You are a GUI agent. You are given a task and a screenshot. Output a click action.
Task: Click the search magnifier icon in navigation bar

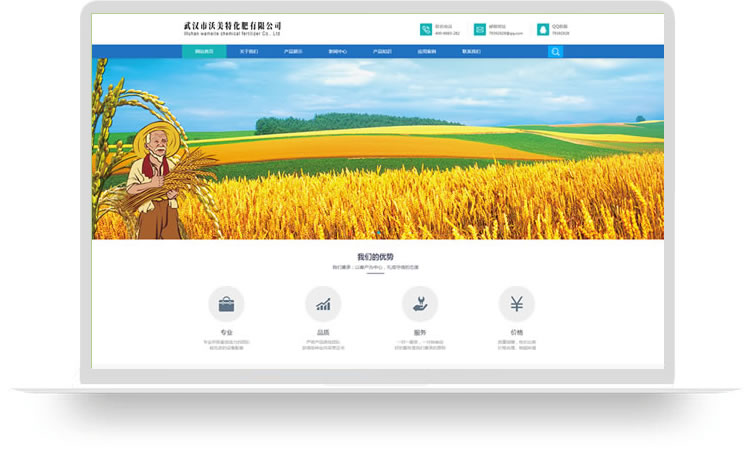[x=555, y=51]
